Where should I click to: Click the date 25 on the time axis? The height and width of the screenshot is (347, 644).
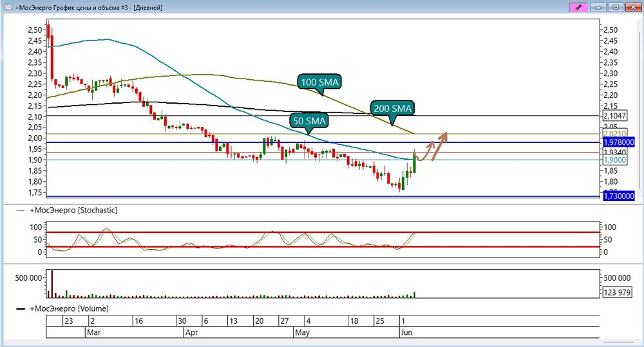tap(380, 321)
